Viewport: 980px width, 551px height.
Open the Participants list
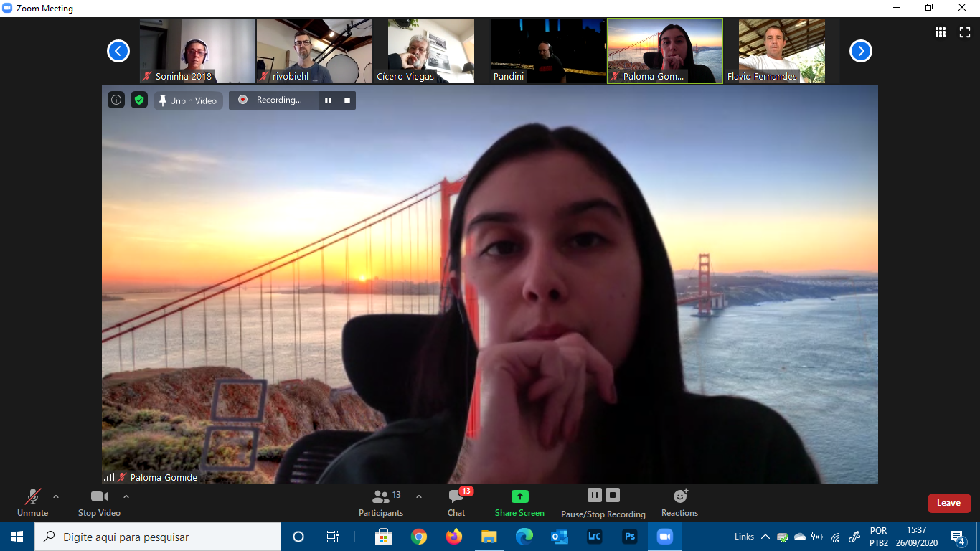382,502
